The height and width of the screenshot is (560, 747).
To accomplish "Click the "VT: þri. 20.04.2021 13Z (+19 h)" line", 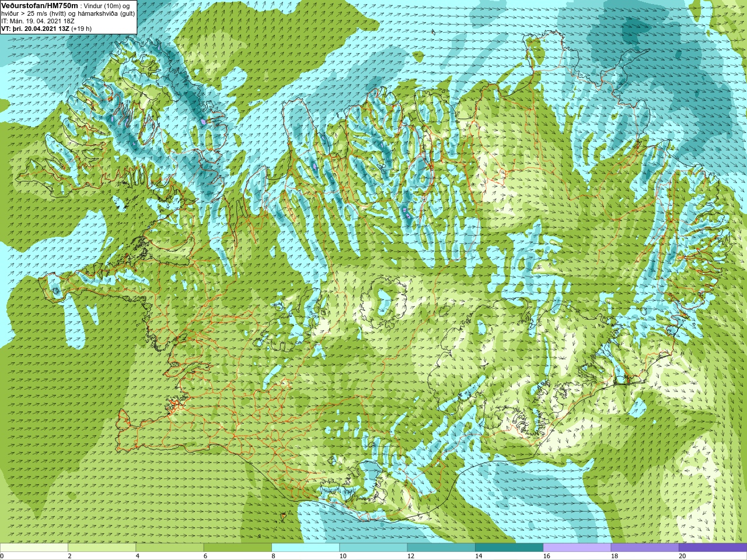I will click(46, 29).
